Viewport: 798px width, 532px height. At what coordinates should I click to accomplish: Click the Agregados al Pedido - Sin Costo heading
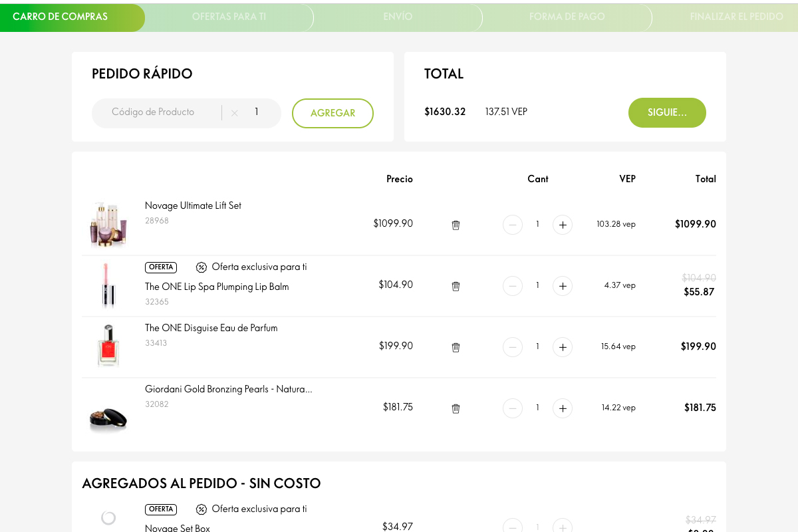(x=201, y=483)
